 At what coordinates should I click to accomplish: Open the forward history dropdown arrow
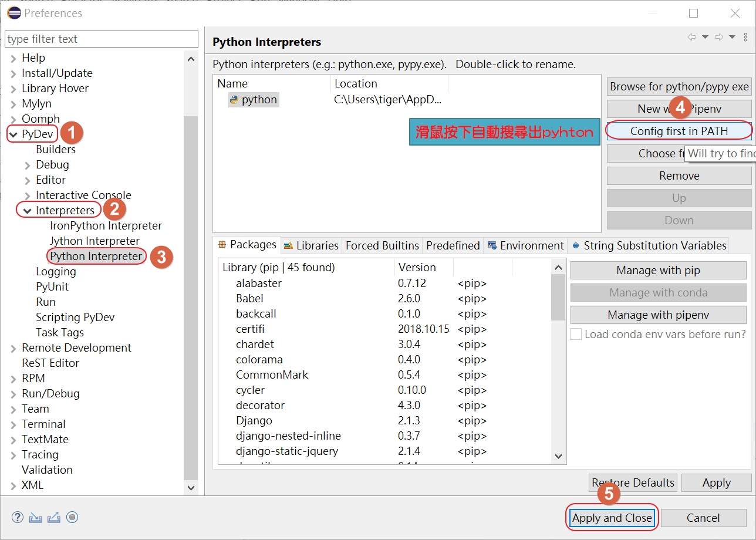732,37
